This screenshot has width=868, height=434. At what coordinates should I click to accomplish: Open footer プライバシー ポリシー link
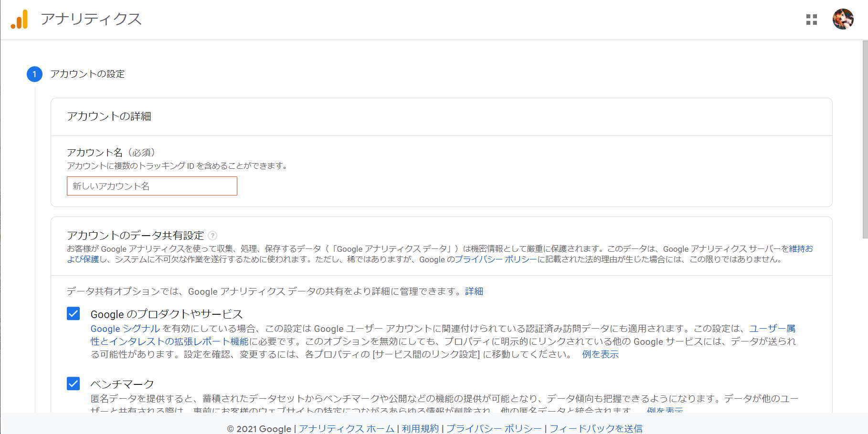click(x=494, y=428)
